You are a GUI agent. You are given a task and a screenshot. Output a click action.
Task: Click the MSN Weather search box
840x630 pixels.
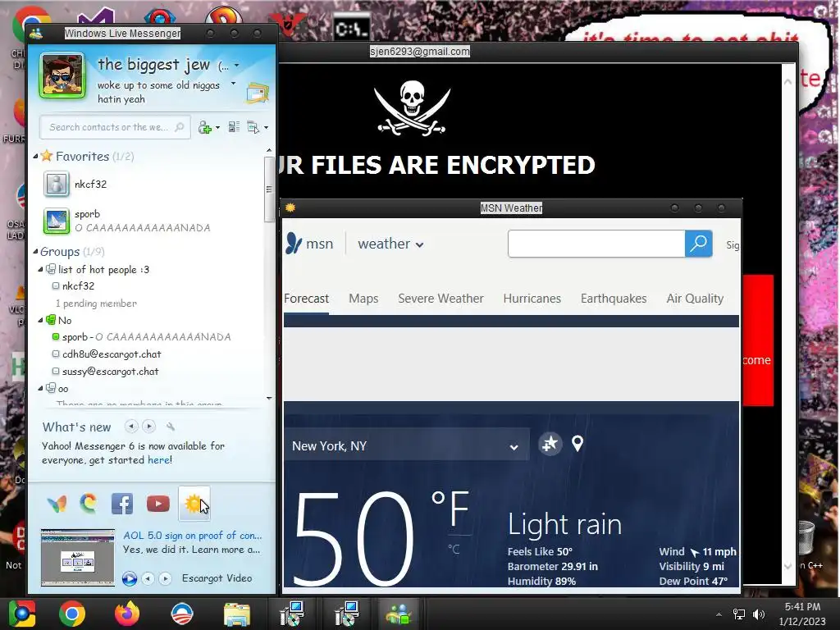596,244
